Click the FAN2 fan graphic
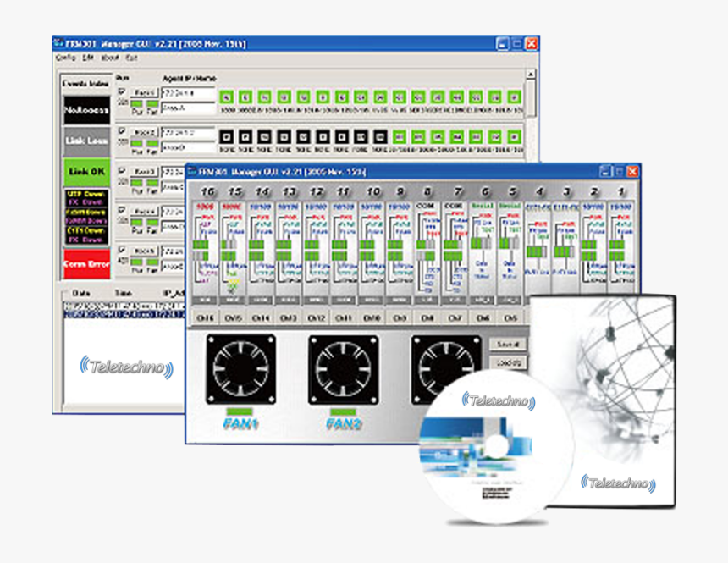728x563 pixels. [x=343, y=370]
